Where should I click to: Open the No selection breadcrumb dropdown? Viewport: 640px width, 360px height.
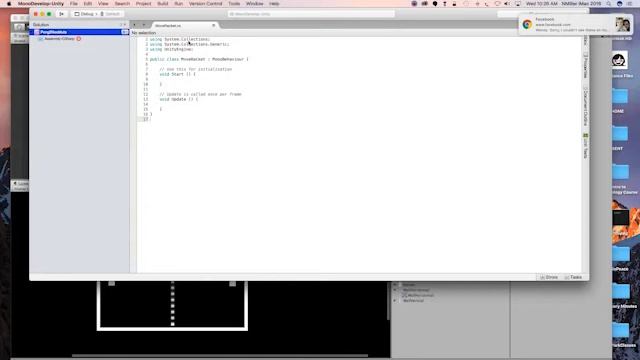[x=144, y=33]
